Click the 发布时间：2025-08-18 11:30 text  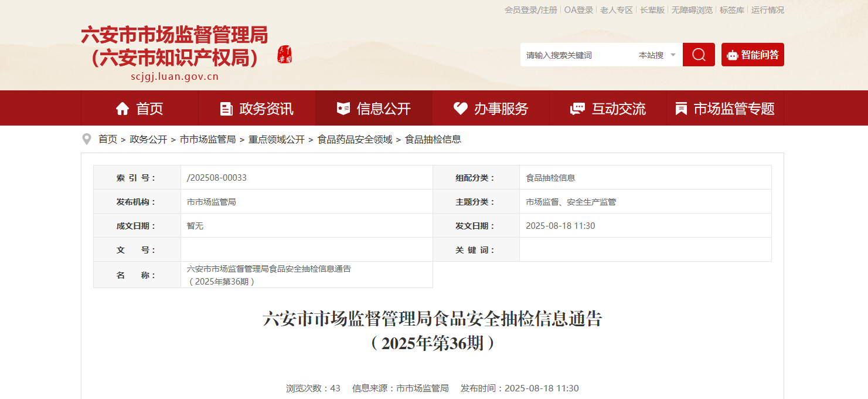[x=519, y=388]
